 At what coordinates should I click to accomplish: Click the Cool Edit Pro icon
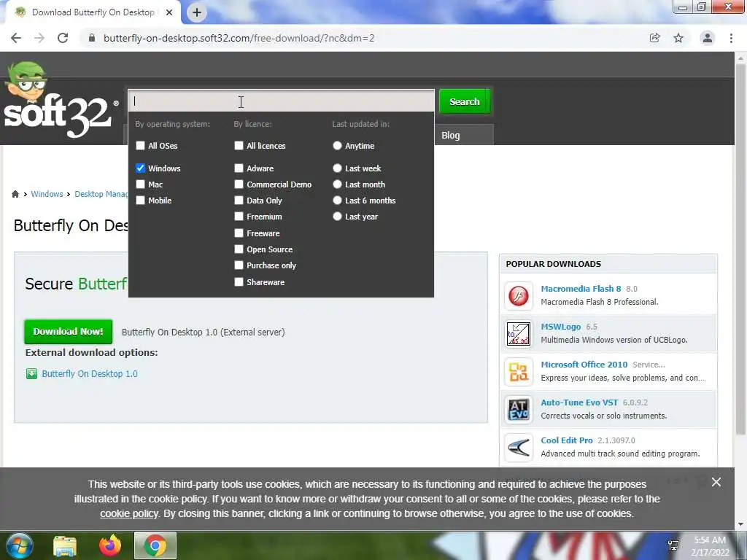(519, 448)
